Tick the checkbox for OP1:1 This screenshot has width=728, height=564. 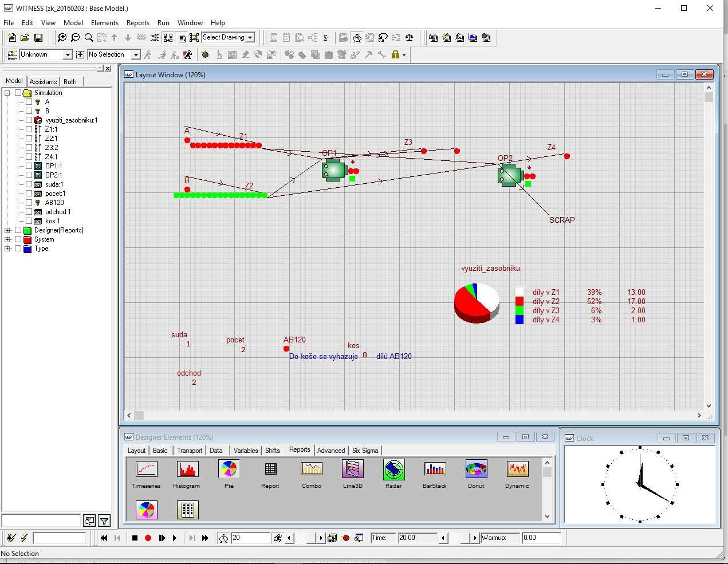29,166
